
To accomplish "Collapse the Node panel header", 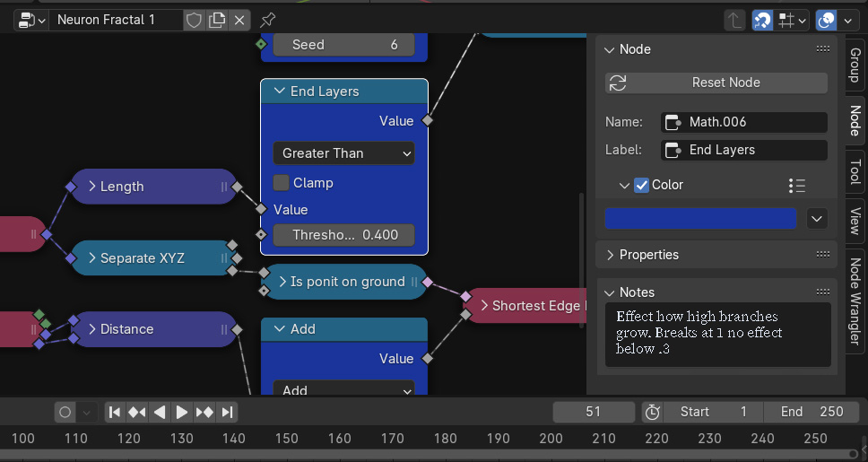I will pos(610,50).
